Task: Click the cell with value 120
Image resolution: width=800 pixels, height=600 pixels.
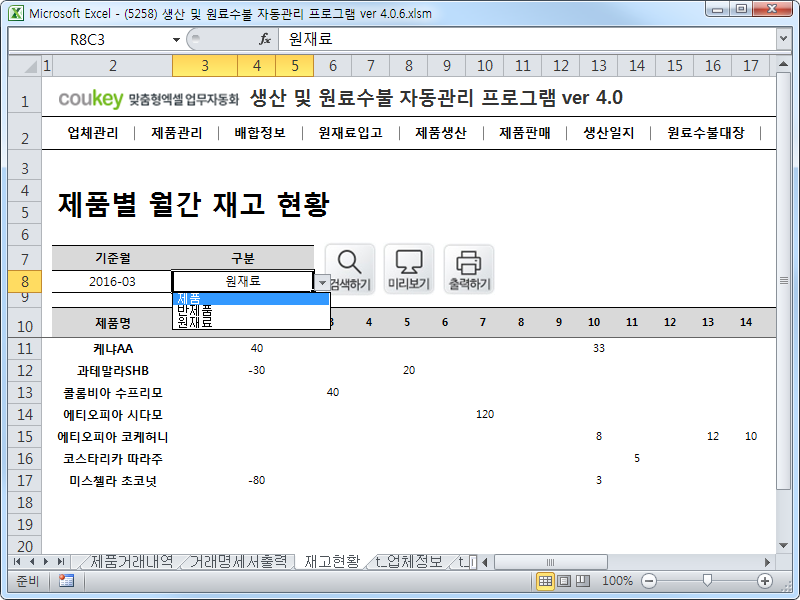Action: (x=485, y=414)
